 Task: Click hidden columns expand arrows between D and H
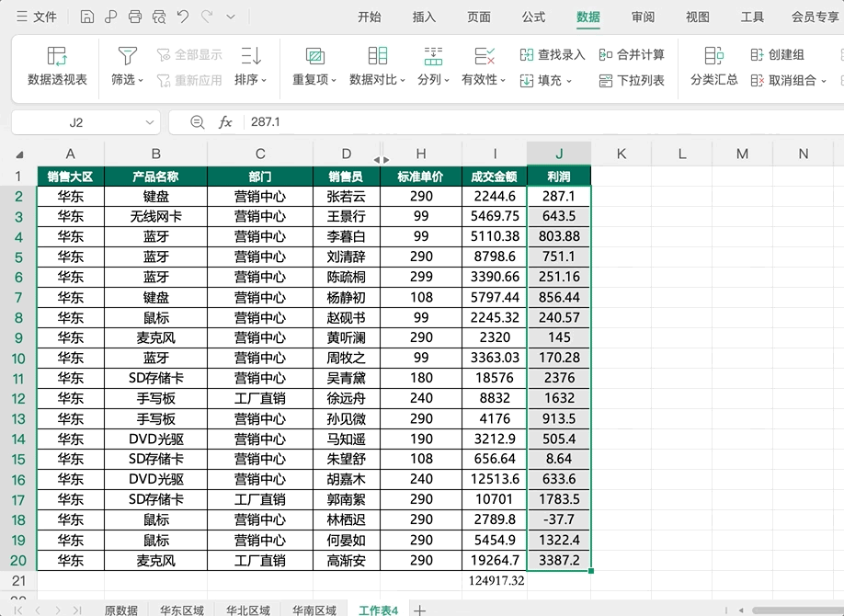[x=382, y=160]
